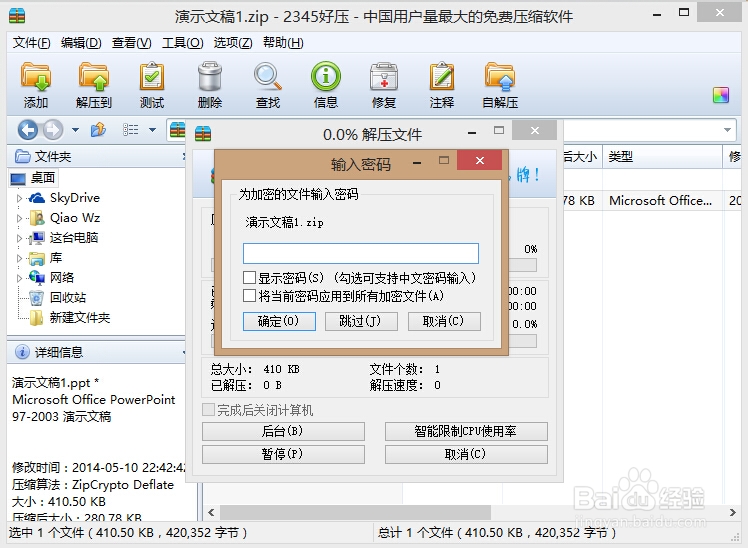748x548 pixels.
Task: Click 取消(C) in the password dialog
Action: [444, 321]
